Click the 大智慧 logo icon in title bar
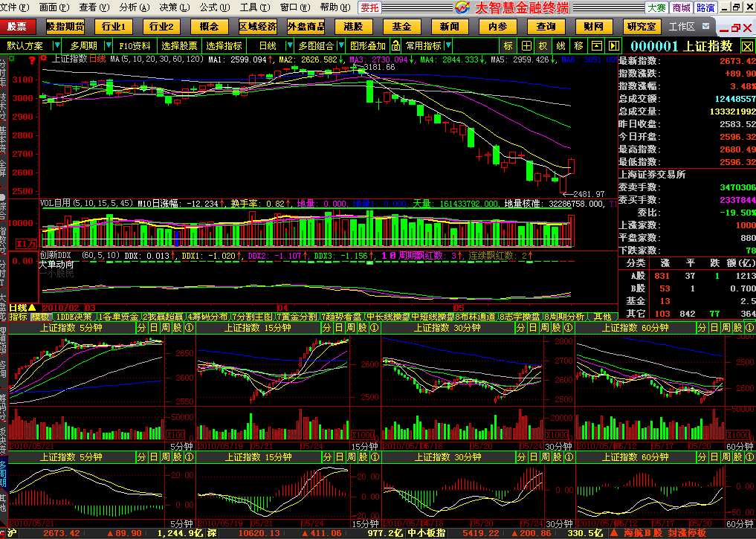The image size is (756, 539). (462, 7)
